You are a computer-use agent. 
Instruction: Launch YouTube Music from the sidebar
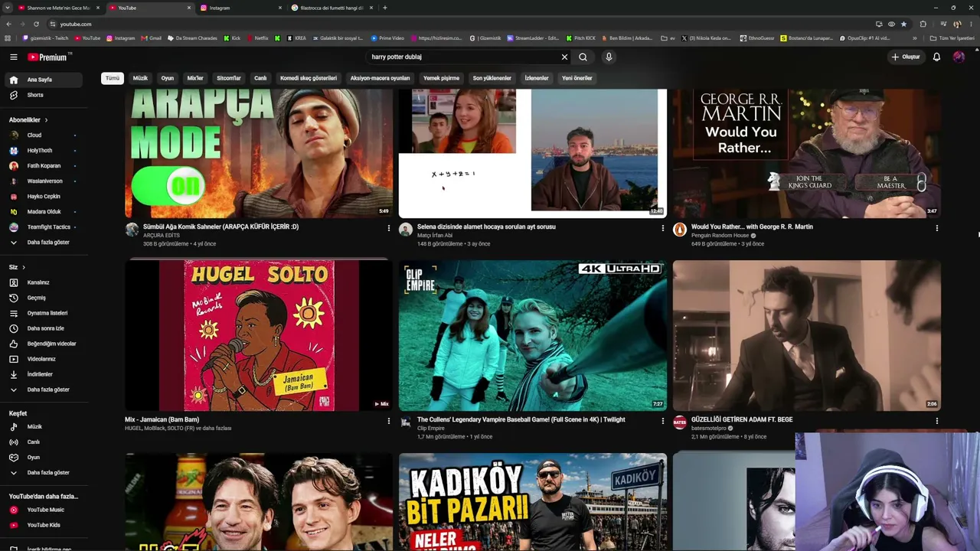pos(44,510)
